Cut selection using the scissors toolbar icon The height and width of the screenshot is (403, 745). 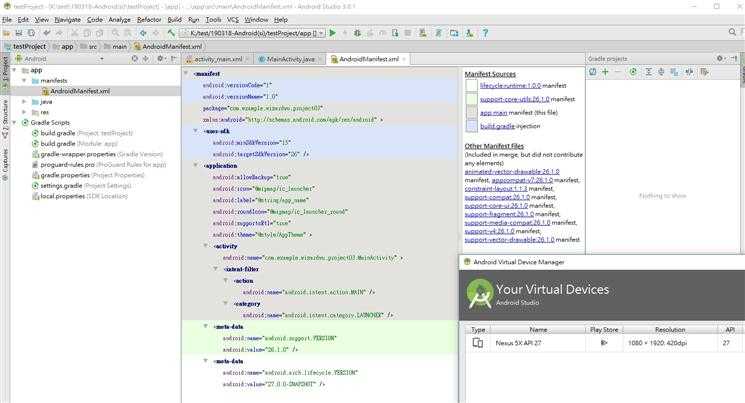74,33
